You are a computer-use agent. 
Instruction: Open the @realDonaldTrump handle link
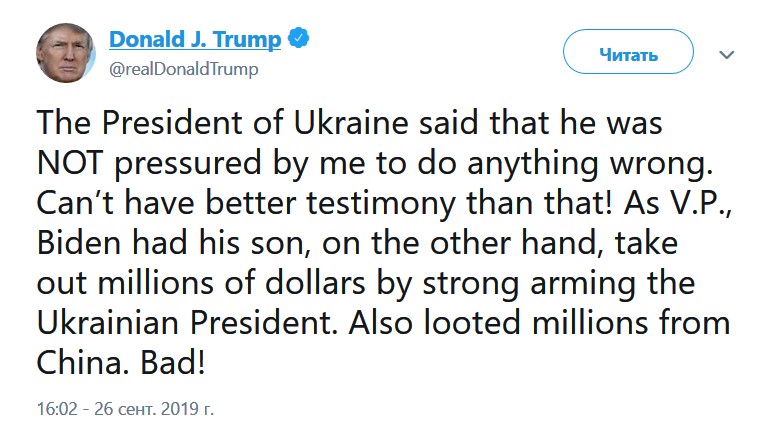tap(183, 69)
